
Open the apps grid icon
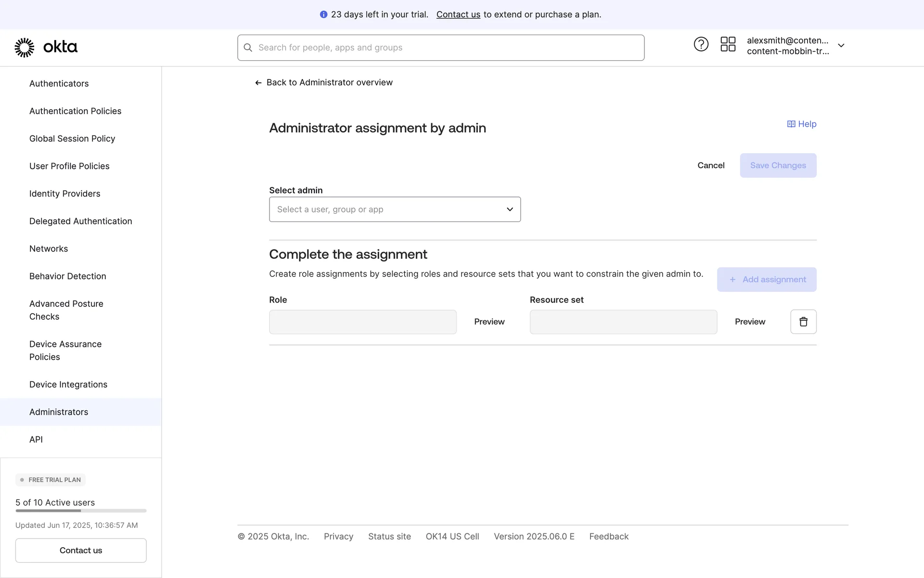728,44
